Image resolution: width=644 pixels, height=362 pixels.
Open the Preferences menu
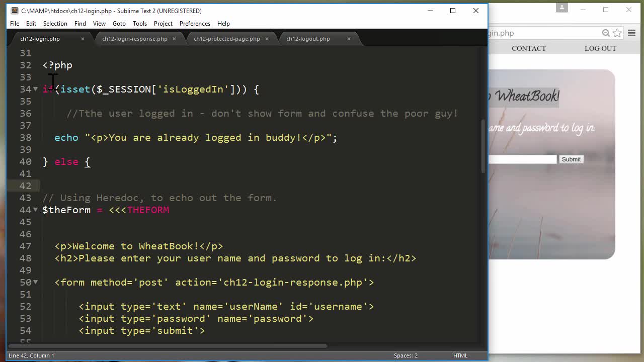(x=195, y=24)
